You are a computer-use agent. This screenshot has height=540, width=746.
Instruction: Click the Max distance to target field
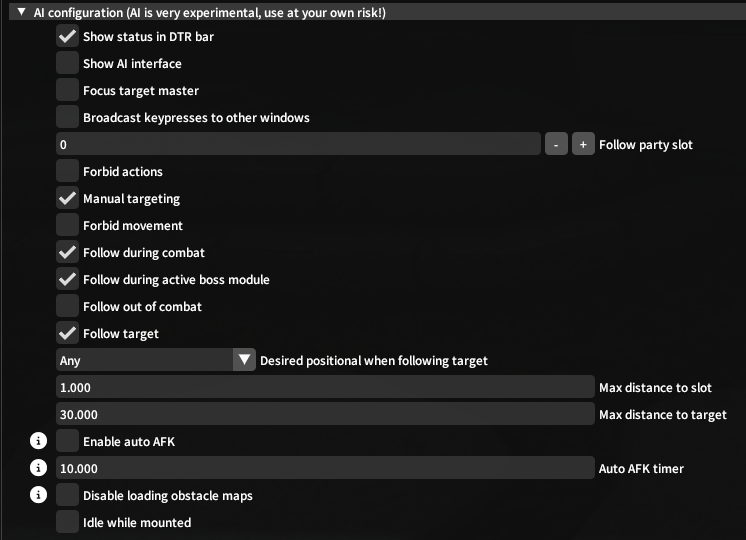point(325,414)
